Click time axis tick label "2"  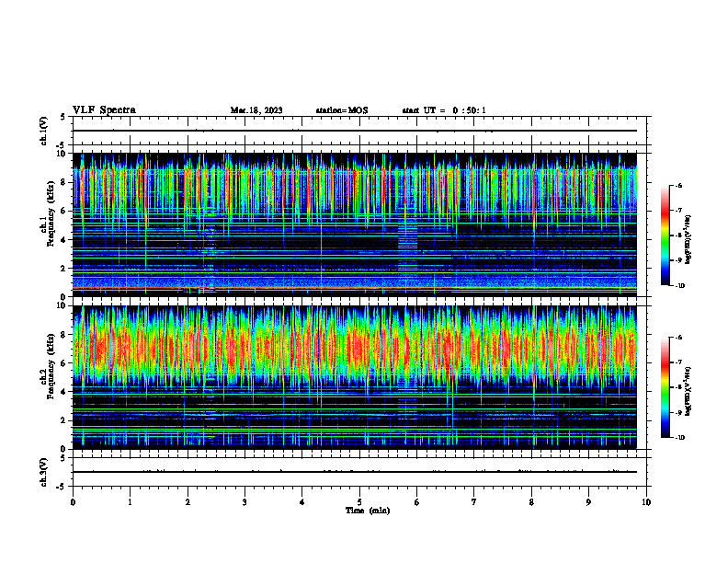[x=188, y=502]
